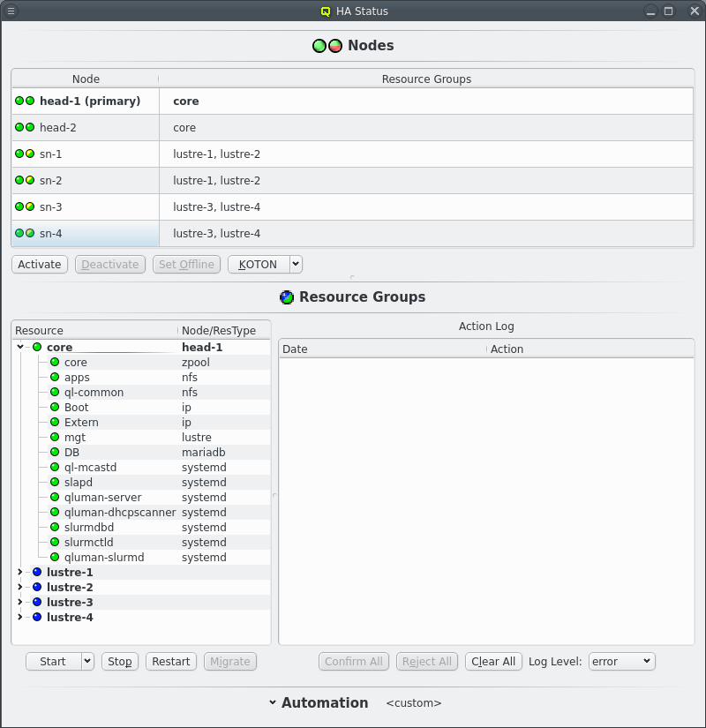Select the sn-4 node row

[352, 233]
